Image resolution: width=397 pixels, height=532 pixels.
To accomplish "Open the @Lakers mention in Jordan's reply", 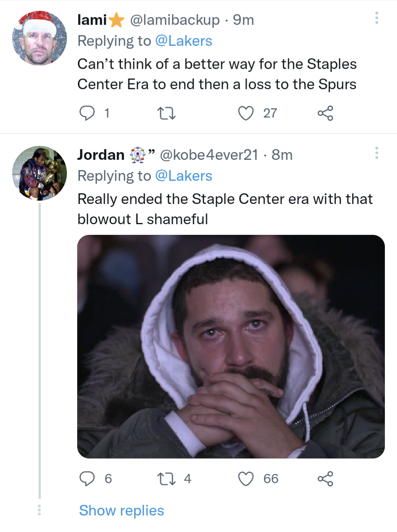I will tap(184, 176).
